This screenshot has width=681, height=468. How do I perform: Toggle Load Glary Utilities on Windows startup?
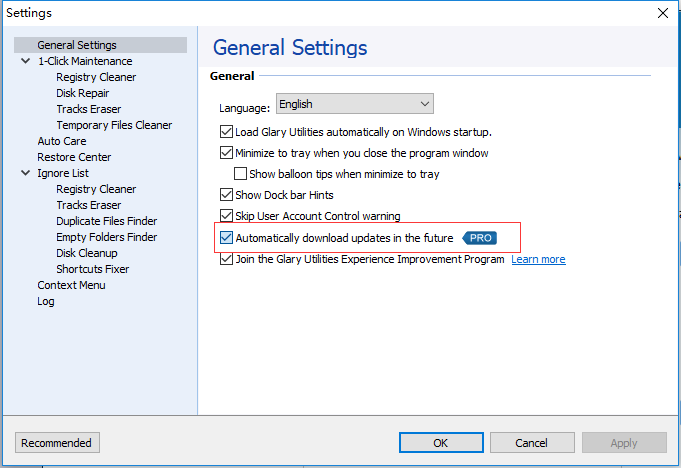click(x=226, y=132)
